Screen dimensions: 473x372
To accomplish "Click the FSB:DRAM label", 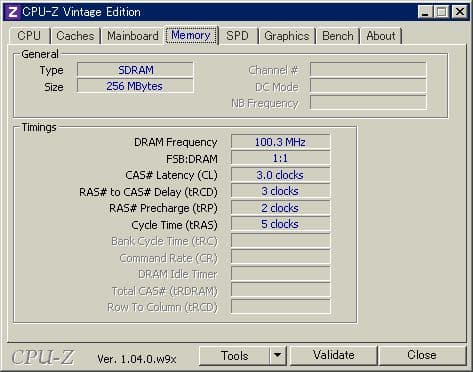I will [x=192, y=159].
